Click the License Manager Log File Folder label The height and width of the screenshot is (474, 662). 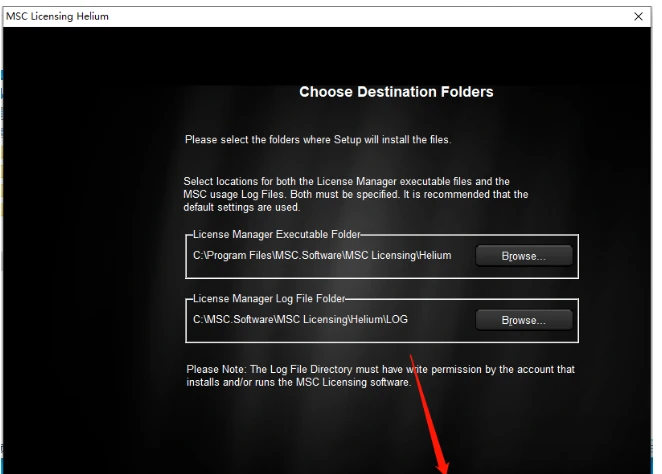pyautogui.click(x=269, y=298)
